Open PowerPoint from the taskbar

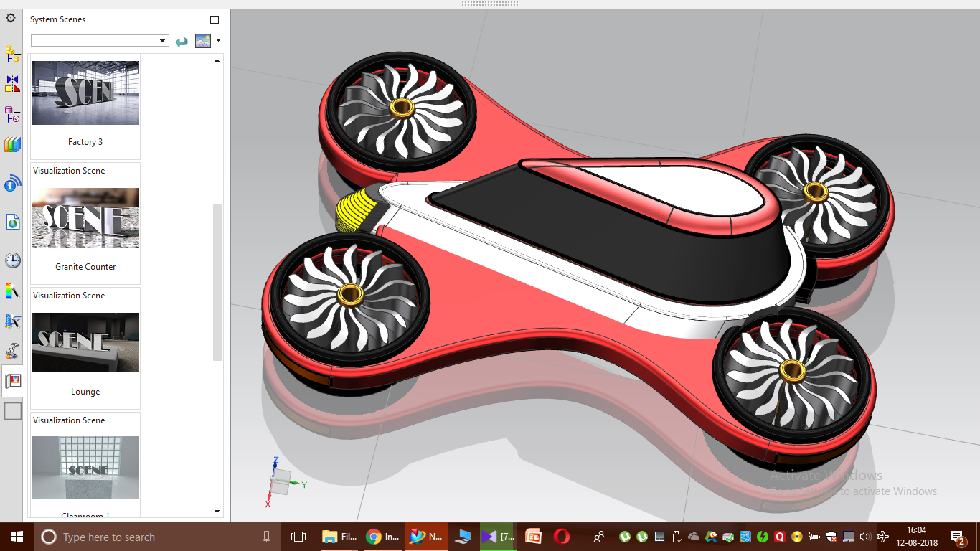coord(533,537)
